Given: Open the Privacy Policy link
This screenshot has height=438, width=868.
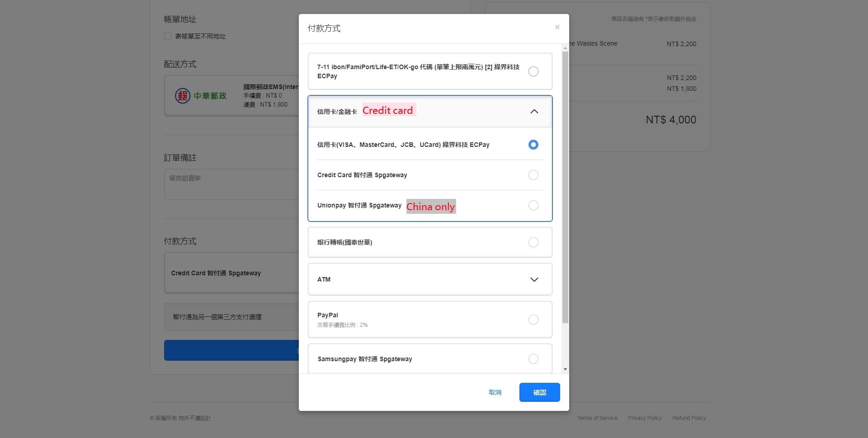Looking at the screenshot, I should coord(644,418).
